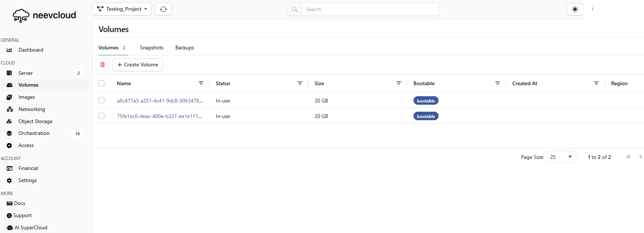
Task: Click into the Search input field
Action: [370, 9]
